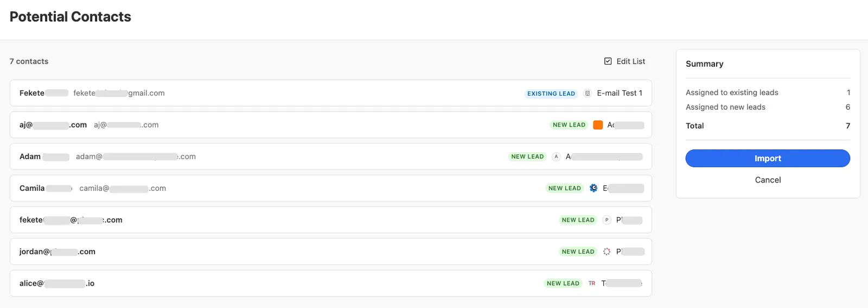Viewport: 868px width, 308px height.
Task: Click the blue gear lead icon in Camila row
Action: pyautogui.click(x=593, y=188)
